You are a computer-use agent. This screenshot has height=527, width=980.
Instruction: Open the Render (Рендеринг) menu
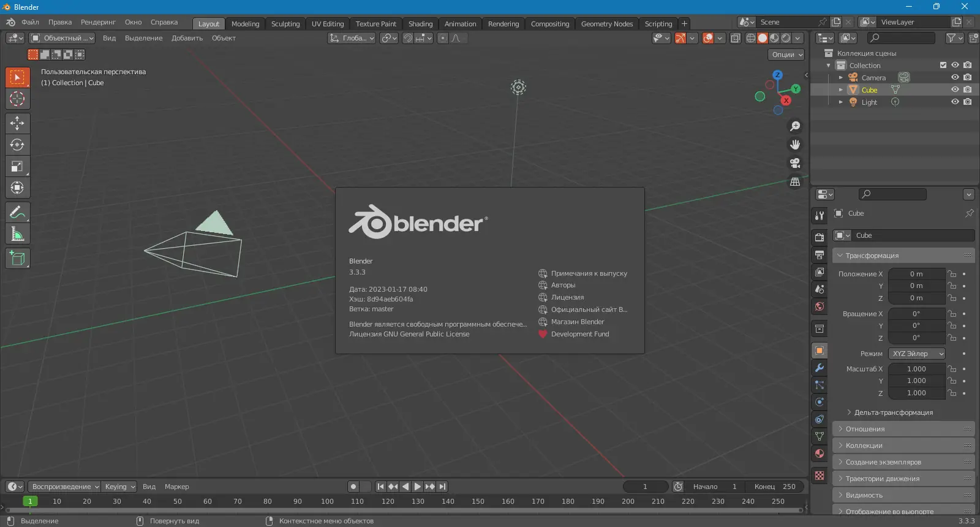click(98, 22)
